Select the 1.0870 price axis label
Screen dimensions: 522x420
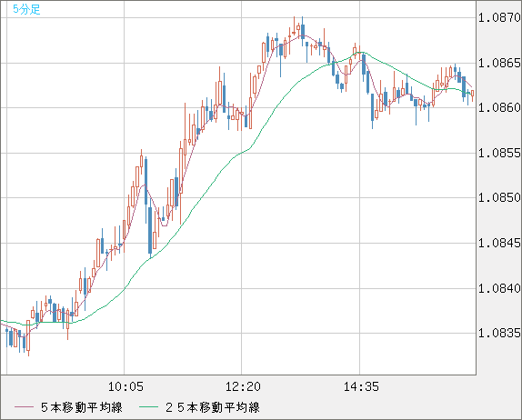pos(499,17)
